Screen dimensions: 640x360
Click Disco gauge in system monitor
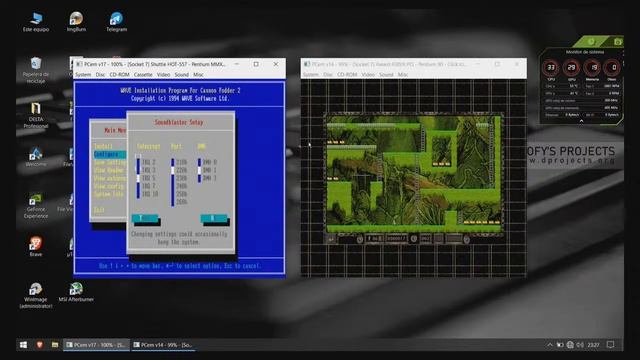[x=612, y=68]
